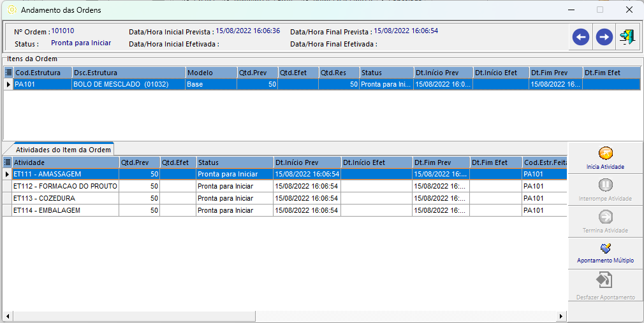Click Status column header in activities grid
Screen dimensions: 644x323
click(234, 162)
